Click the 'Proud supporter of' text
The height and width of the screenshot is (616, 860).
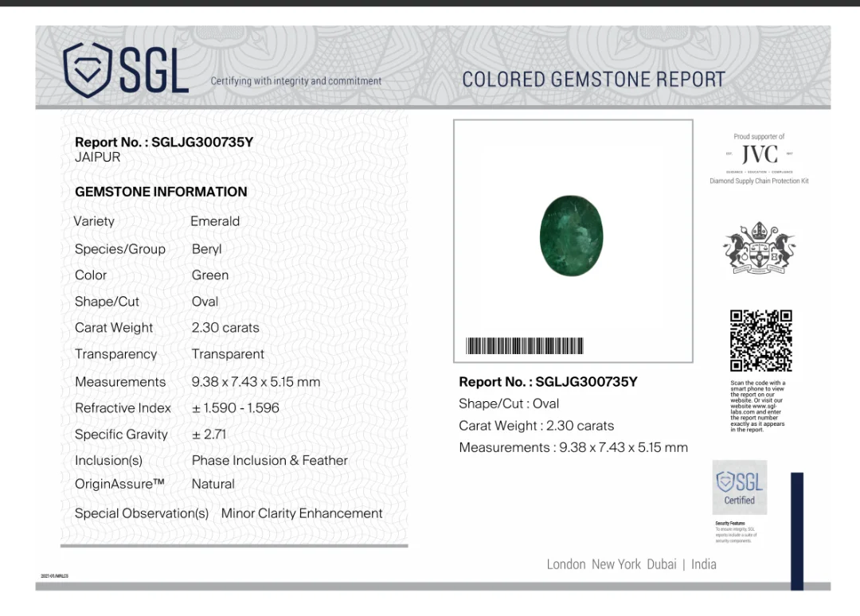[x=759, y=137]
